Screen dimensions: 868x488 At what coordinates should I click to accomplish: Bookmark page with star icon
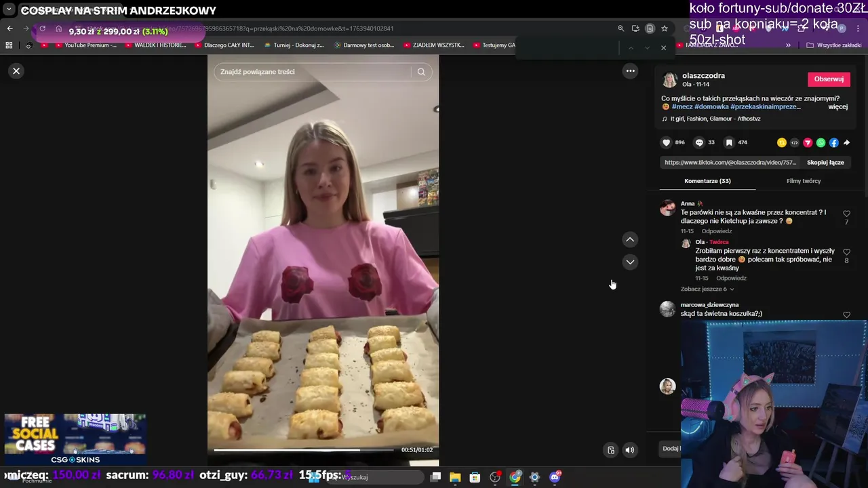pyautogui.click(x=665, y=28)
